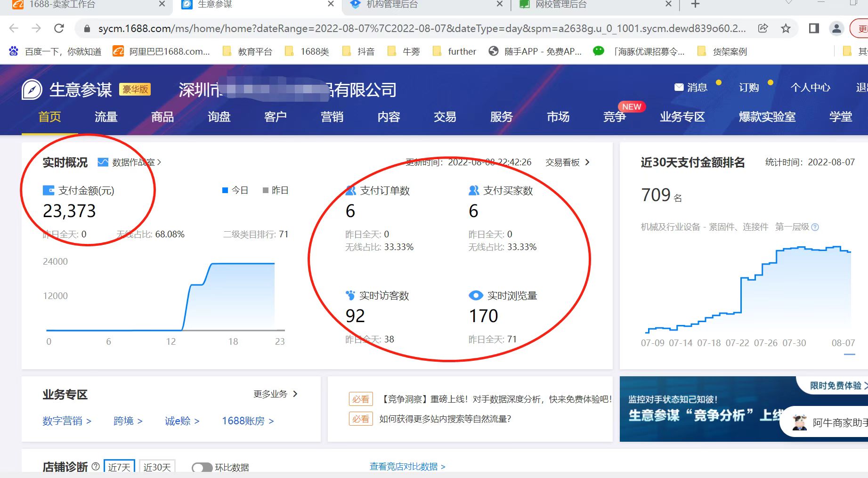
Task: Bookmark this page with the star icon
Action: [x=786, y=28]
